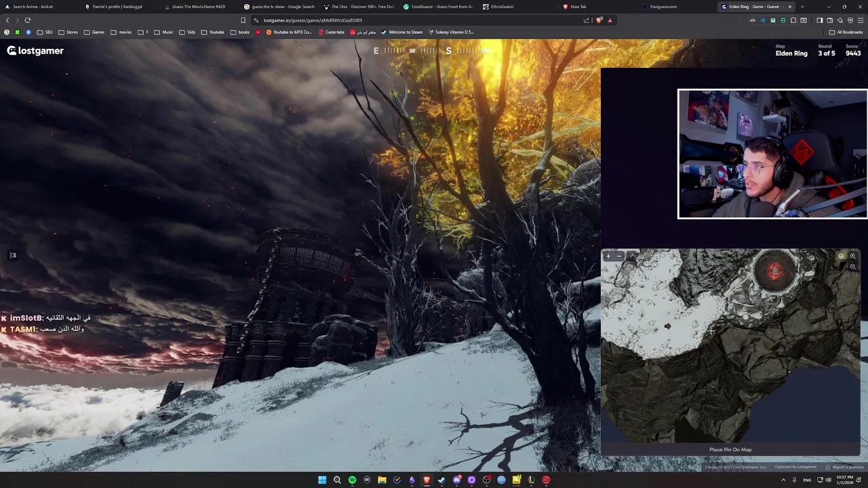Click the ENG language indicator
This screenshot has width=868, height=488.
(807, 480)
